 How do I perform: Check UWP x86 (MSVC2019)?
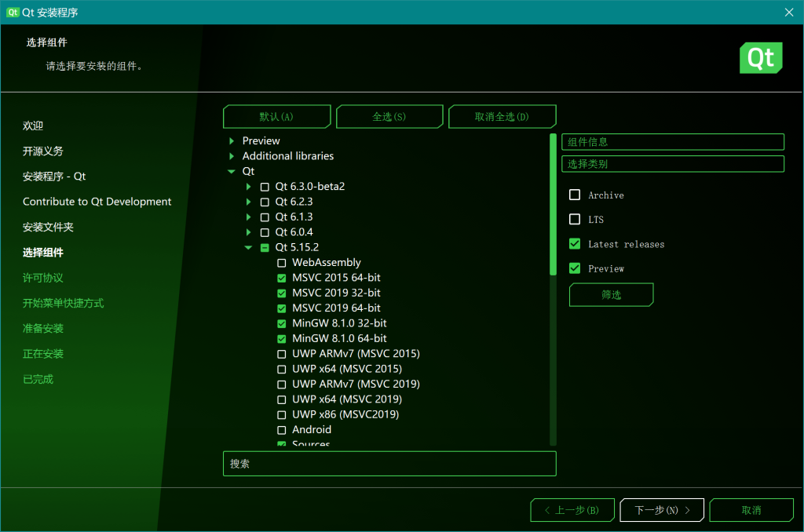tap(282, 414)
